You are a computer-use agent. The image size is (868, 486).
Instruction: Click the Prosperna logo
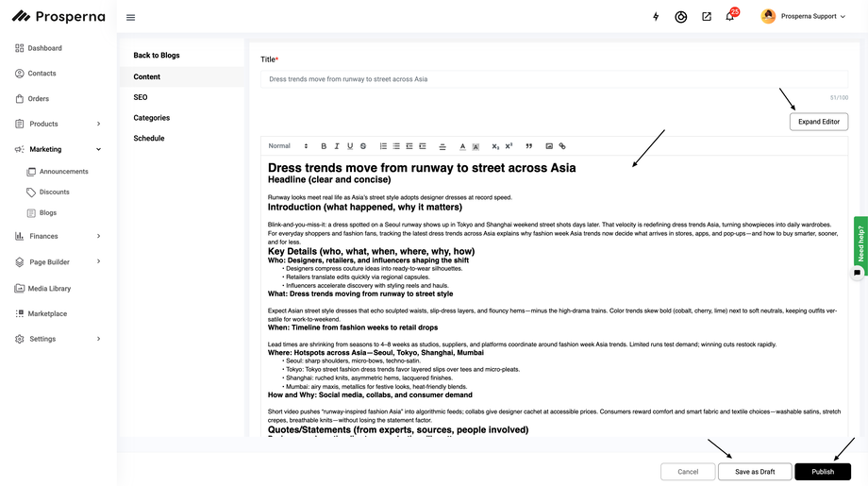[58, 17]
